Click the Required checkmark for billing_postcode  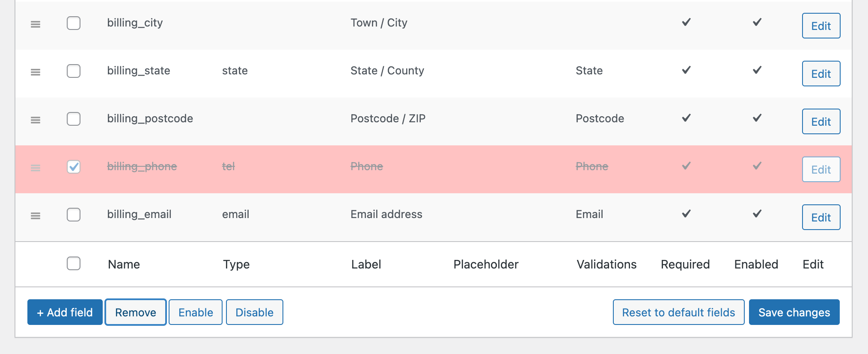click(x=685, y=118)
